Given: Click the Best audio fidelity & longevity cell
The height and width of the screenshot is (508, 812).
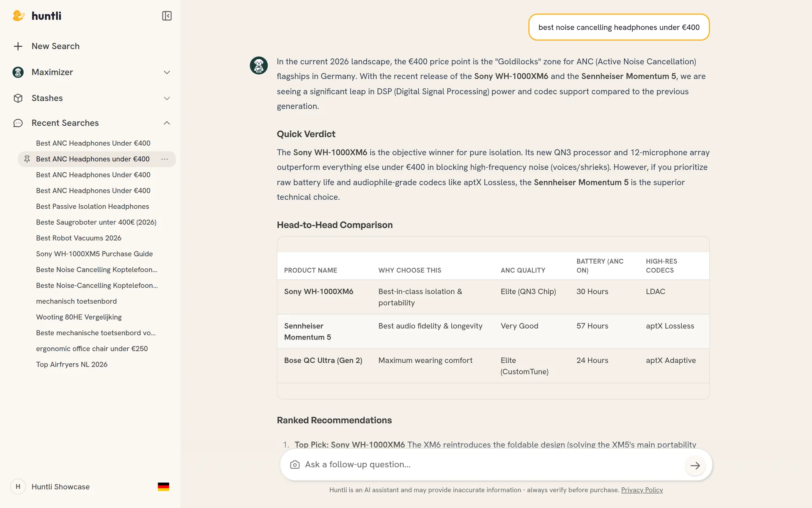Looking at the screenshot, I should coord(430,326).
